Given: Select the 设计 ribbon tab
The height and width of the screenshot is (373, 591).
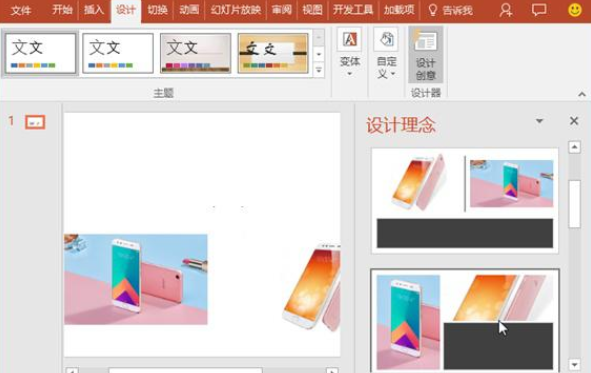Looking at the screenshot, I should click(x=126, y=11).
